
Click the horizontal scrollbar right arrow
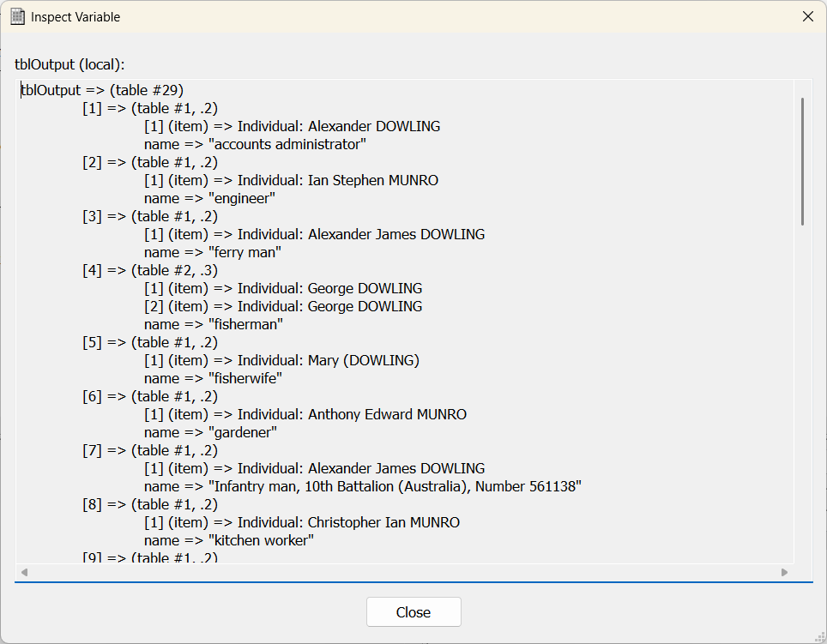tap(784, 572)
